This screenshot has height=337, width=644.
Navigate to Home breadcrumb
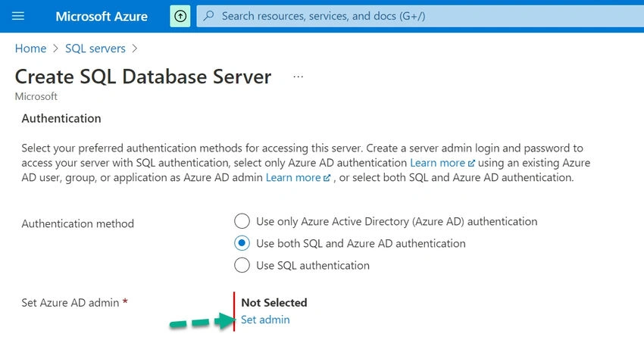point(30,48)
